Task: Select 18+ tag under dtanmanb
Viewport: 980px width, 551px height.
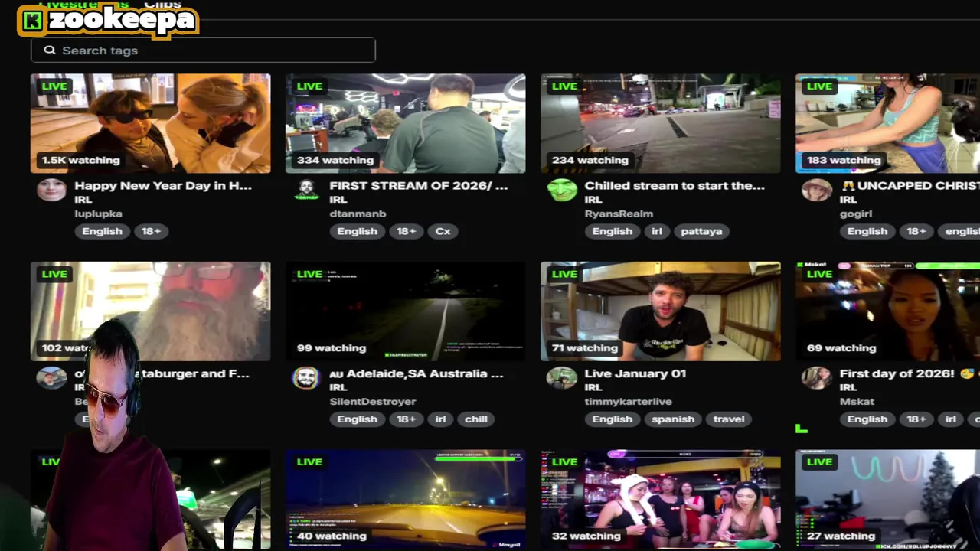Action: 406,231
